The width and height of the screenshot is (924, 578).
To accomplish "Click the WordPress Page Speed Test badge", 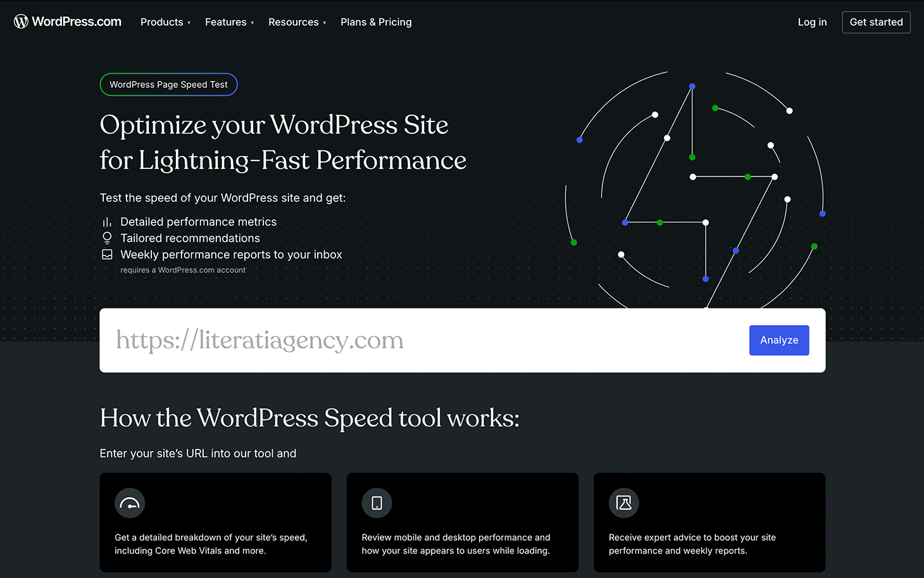I will [x=168, y=84].
